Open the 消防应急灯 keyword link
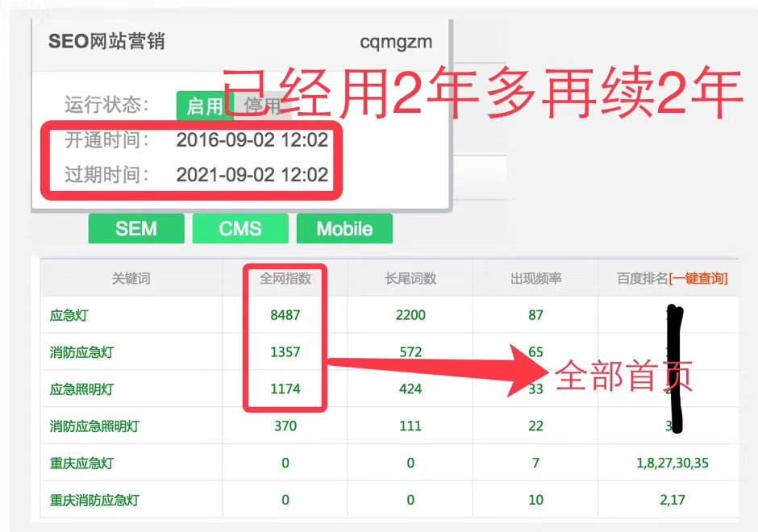Viewport: 758px width, 532px height. [x=81, y=352]
